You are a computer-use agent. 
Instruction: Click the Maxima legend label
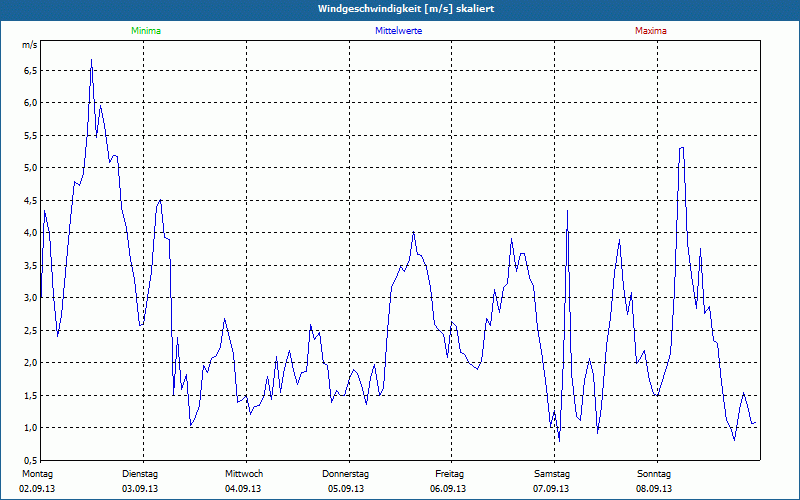pyautogui.click(x=651, y=31)
